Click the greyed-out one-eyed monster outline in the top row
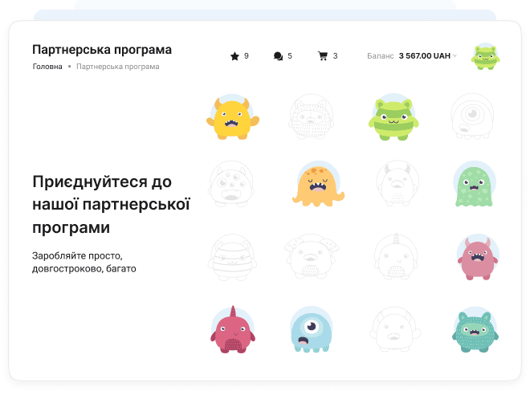 pos(472,117)
